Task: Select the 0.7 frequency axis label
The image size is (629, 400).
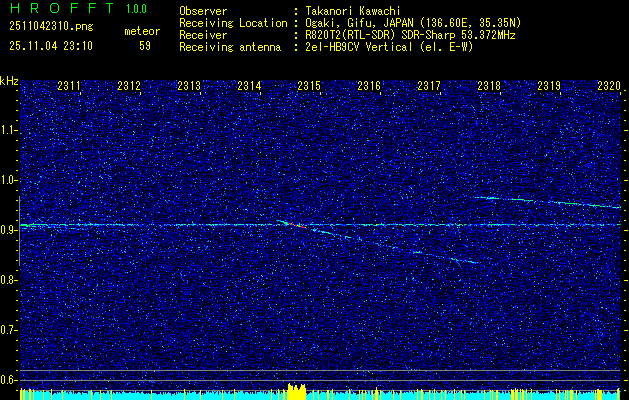Action: tap(9, 329)
